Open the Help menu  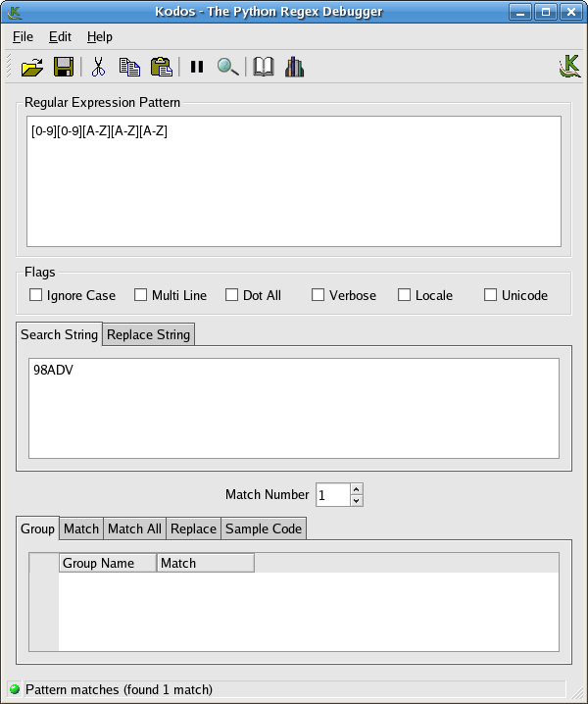point(100,37)
